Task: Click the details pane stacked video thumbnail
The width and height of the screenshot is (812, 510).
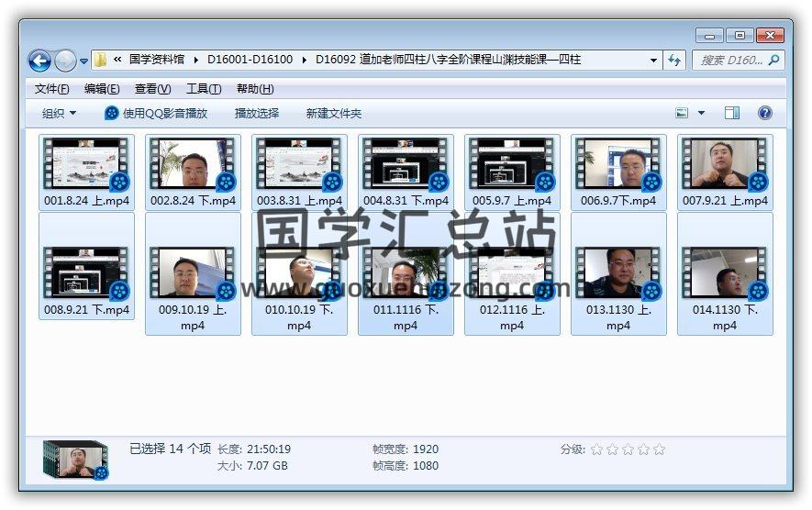Action: click(76, 460)
